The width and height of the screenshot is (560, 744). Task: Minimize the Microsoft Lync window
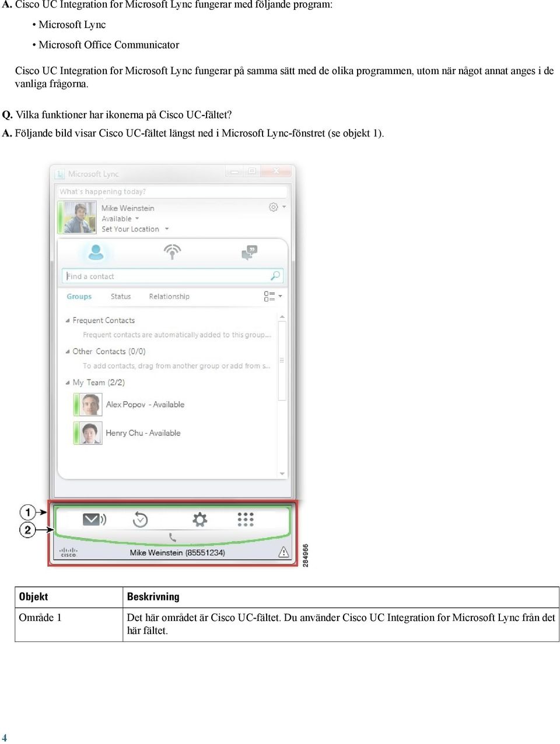(x=235, y=171)
